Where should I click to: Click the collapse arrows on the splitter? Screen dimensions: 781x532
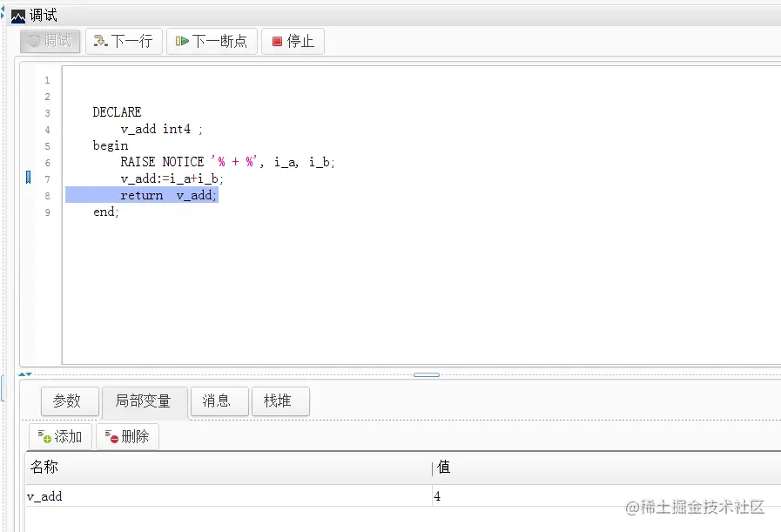(x=25, y=374)
